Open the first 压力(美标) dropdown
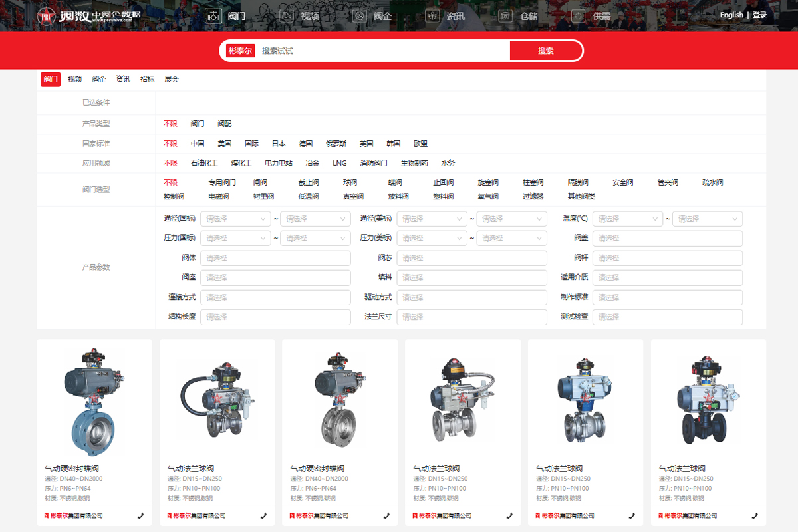This screenshot has width=798, height=532. coord(432,238)
